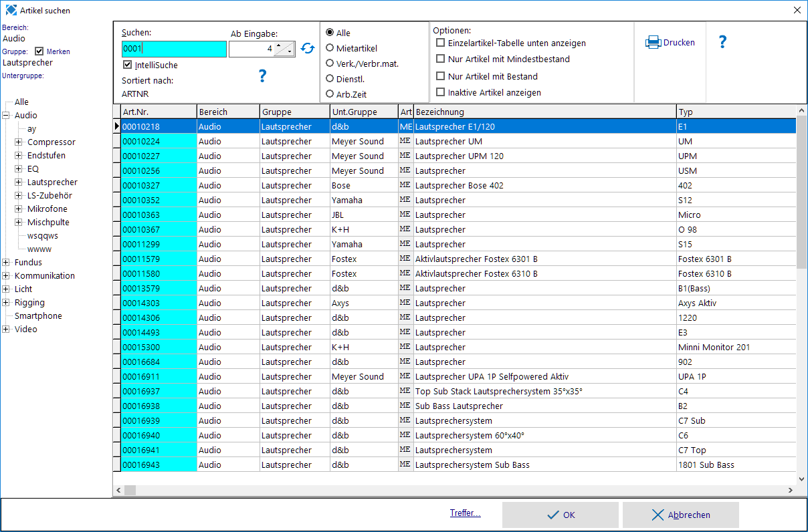Expand the EQ tree node
Image resolution: width=808 pixels, height=532 pixels.
pos(19,168)
